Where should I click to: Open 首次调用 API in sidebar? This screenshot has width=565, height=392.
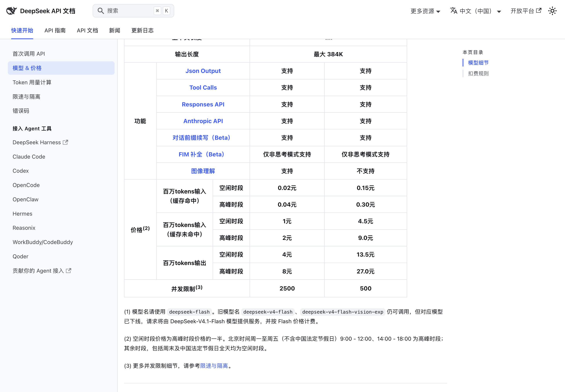point(61,54)
